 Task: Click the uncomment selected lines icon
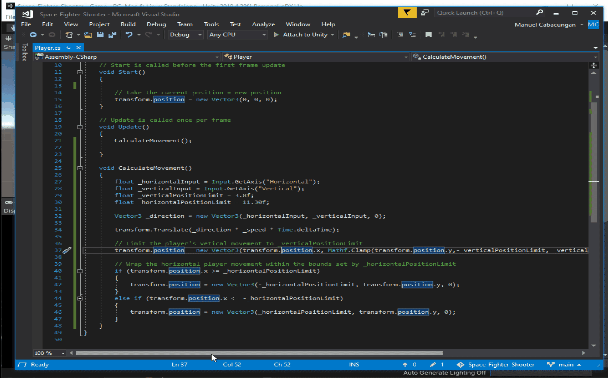point(413,35)
